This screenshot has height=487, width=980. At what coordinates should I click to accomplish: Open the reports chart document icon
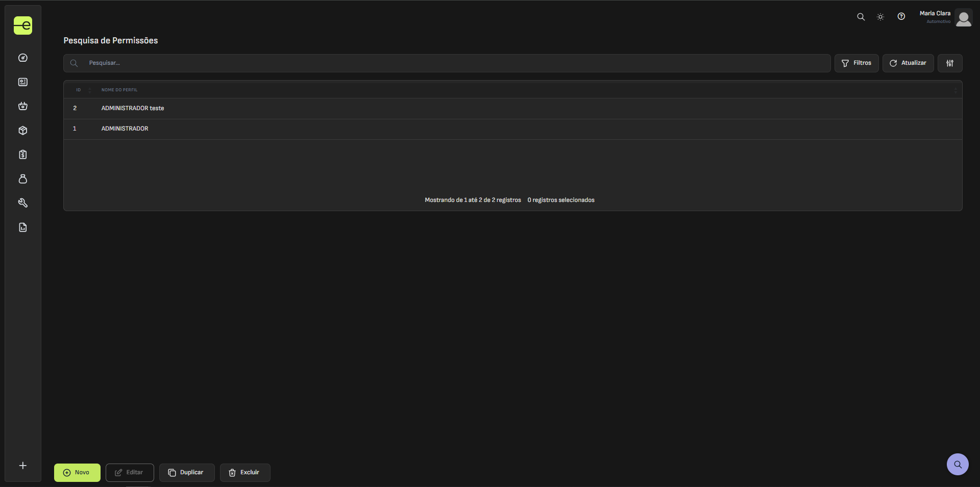click(x=23, y=227)
